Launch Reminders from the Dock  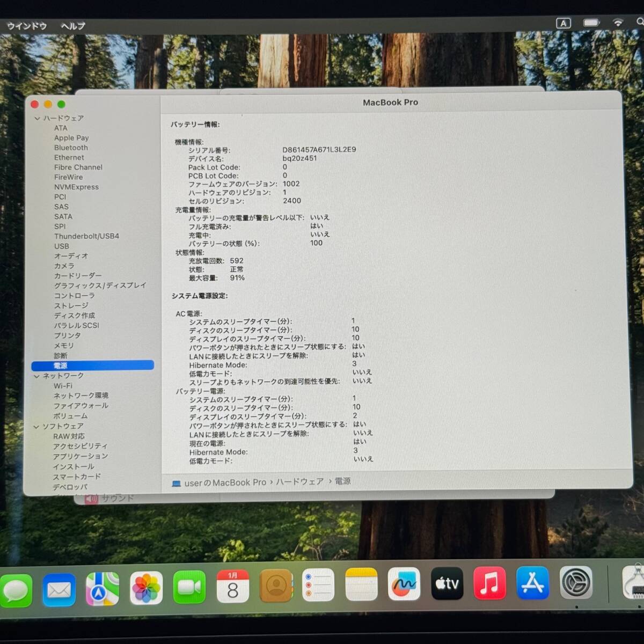point(318,585)
